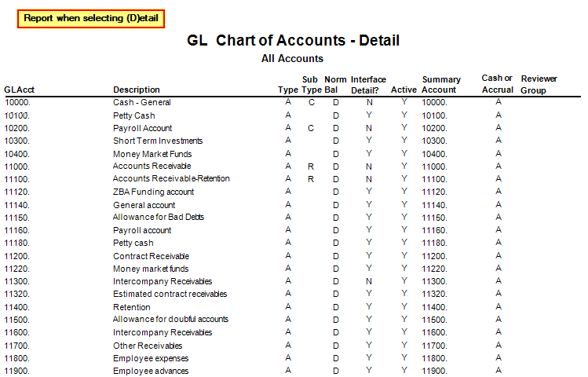
Task: Click Type 'A' in Employee advances row
Action: [x=288, y=370]
